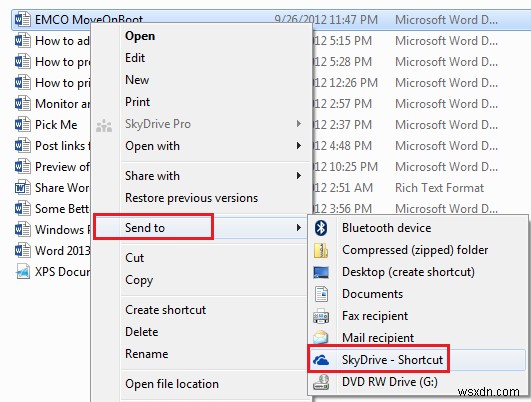Select the Word 2013 file name

(62, 251)
